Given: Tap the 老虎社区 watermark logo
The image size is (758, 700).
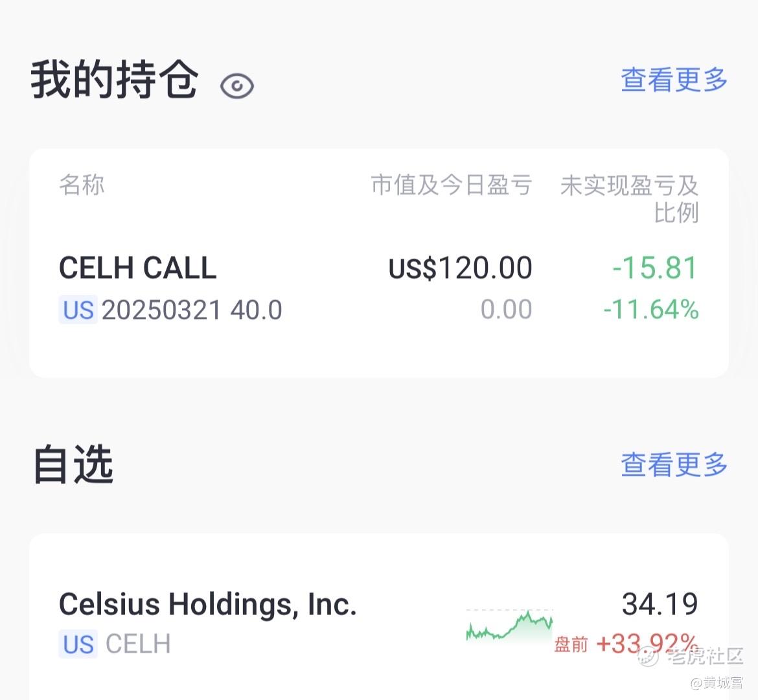Looking at the screenshot, I should [691, 656].
